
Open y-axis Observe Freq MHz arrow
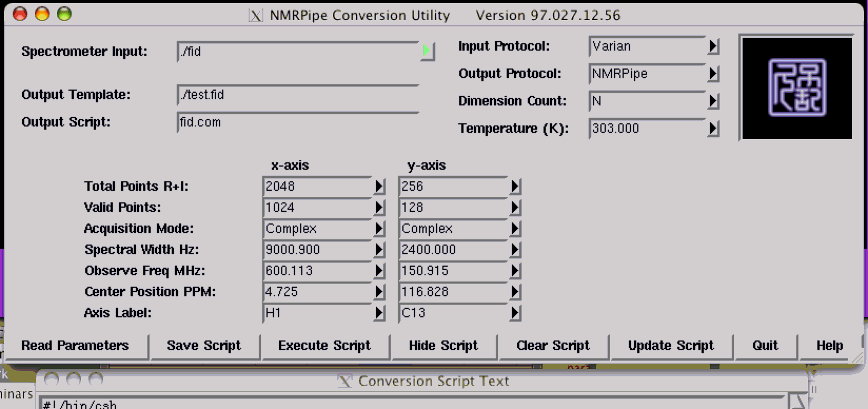point(515,271)
